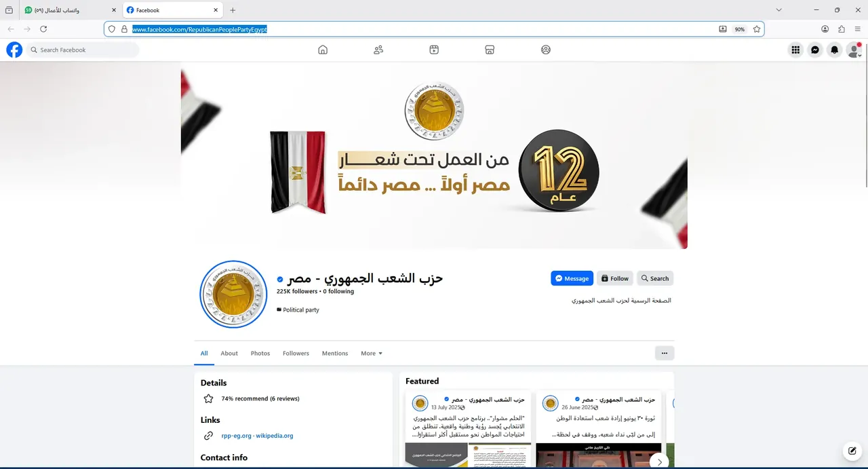Select the All tab

click(204, 353)
